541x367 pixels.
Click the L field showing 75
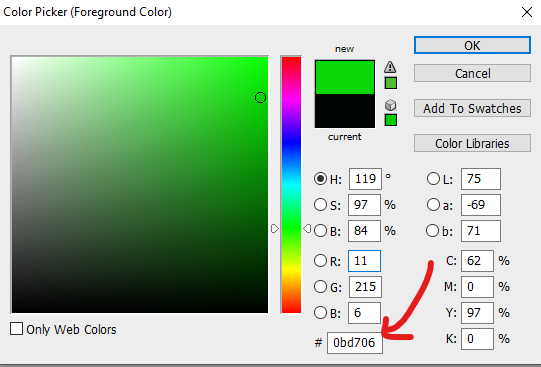pos(481,179)
